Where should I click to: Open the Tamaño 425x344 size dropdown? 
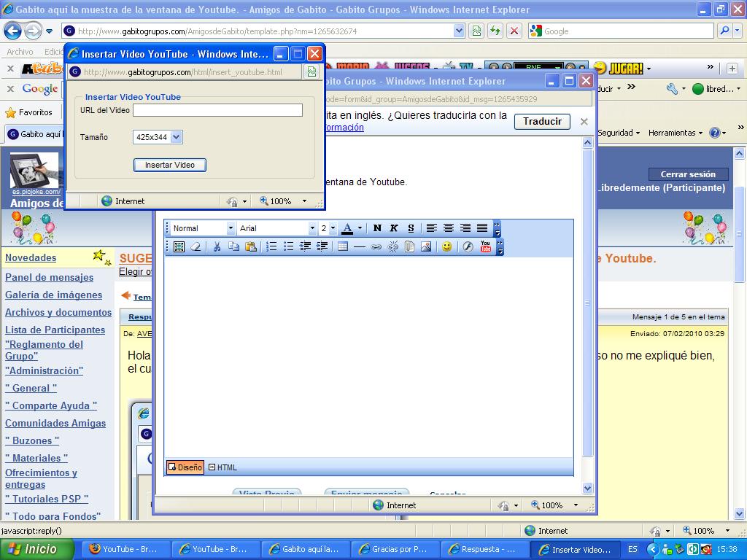pos(176,137)
